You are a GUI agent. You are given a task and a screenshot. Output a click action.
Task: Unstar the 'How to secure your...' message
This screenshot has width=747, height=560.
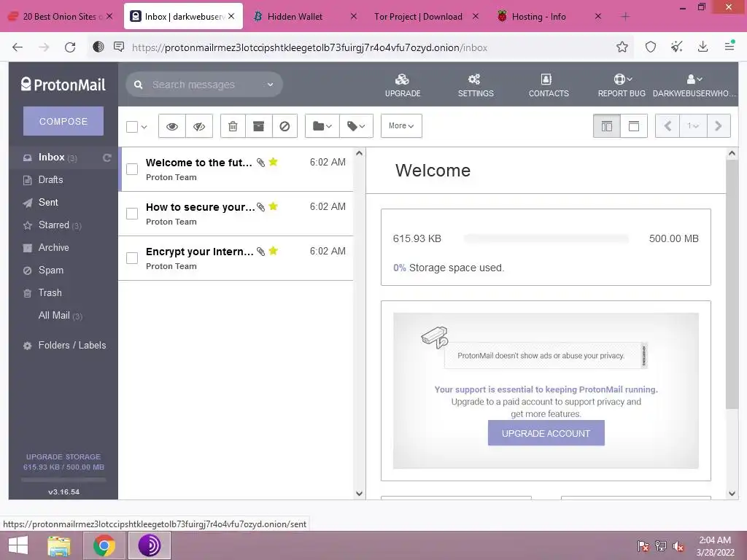[x=273, y=206]
